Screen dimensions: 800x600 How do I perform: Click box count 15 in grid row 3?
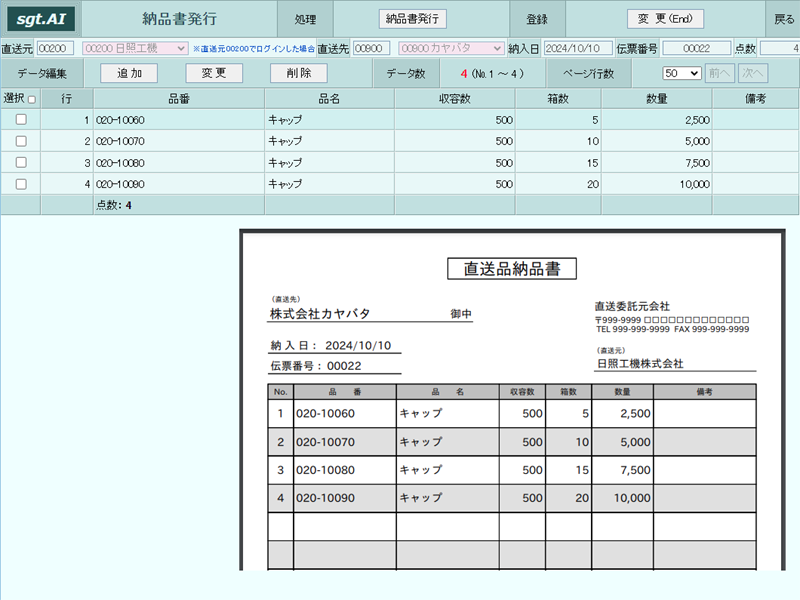pyautogui.click(x=558, y=163)
